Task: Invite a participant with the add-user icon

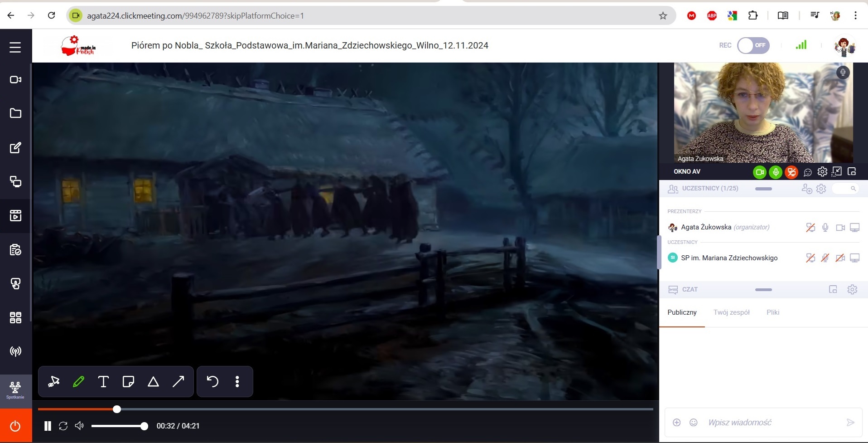Action: point(807,189)
